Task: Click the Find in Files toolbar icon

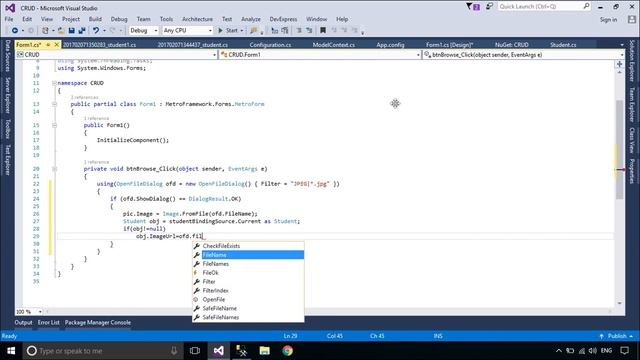Action: click(x=254, y=31)
